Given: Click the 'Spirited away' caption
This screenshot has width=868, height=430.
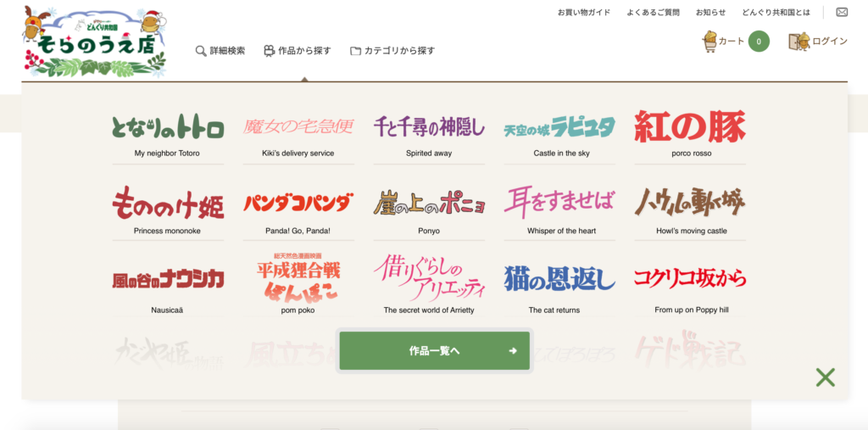Looking at the screenshot, I should point(428,154).
